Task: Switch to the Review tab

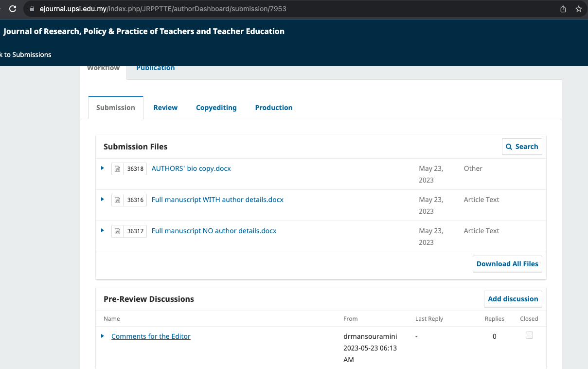Action: [x=165, y=108]
